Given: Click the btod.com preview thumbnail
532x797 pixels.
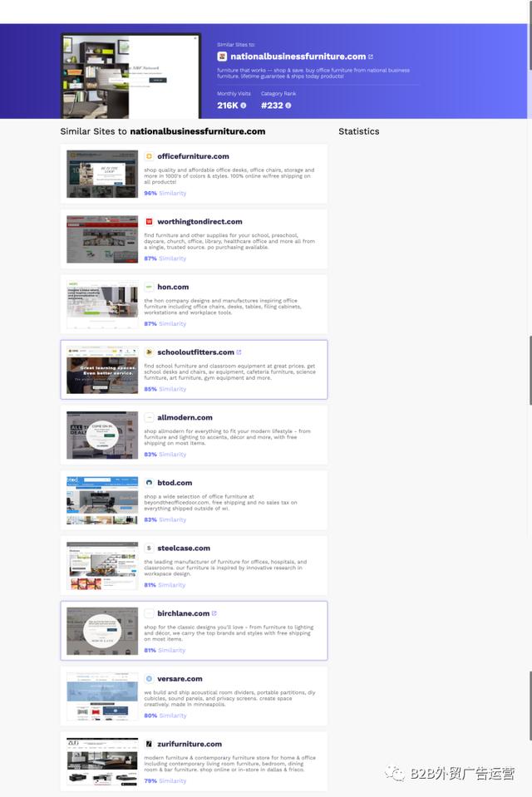Looking at the screenshot, I should (x=102, y=500).
